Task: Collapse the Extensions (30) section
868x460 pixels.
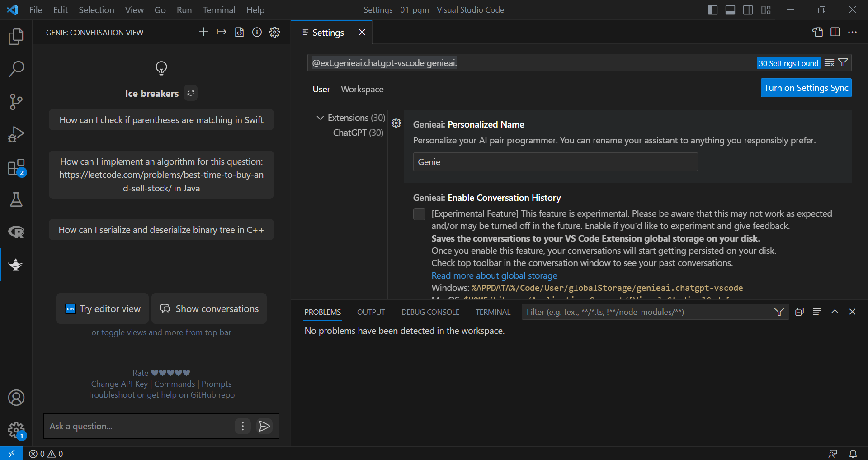Action: (320, 117)
